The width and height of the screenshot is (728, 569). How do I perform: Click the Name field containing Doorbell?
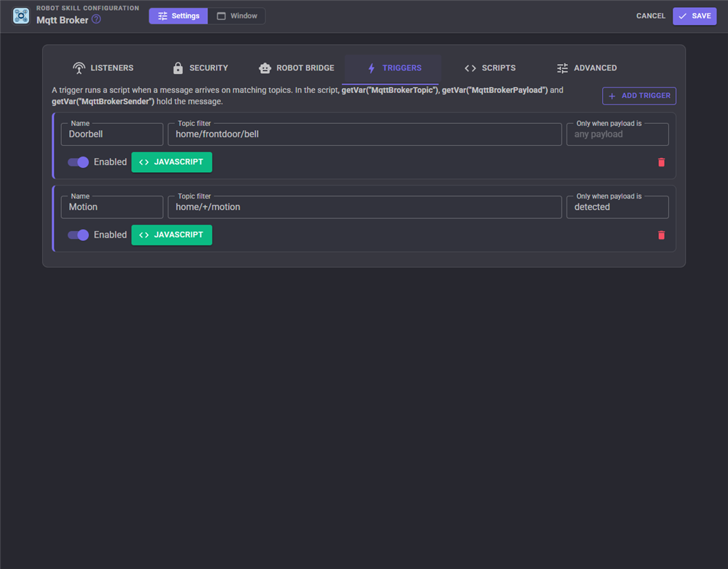pyautogui.click(x=112, y=134)
